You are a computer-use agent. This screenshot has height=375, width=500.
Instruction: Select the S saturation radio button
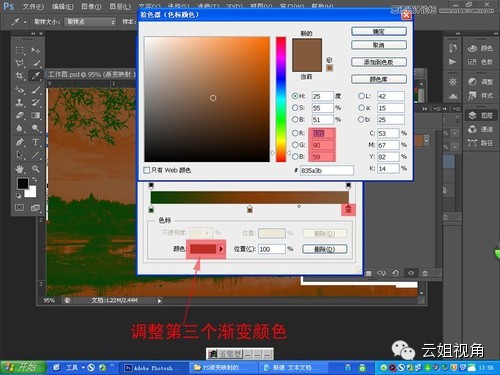click(x=295, y=108)
